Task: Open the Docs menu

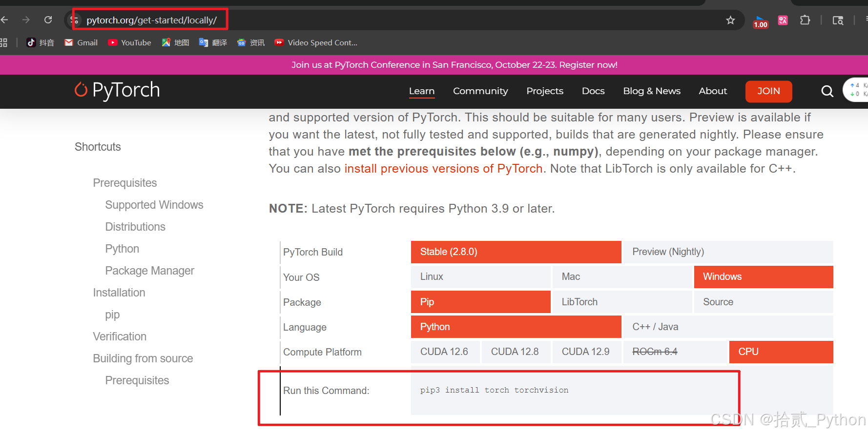Action: [593, 91]
